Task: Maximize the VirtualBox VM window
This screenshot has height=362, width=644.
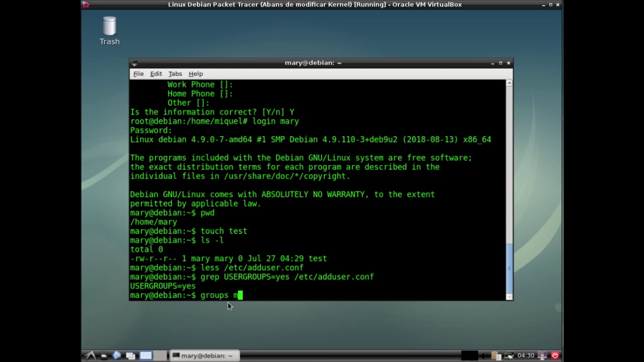Action: (x=551, y=5)
